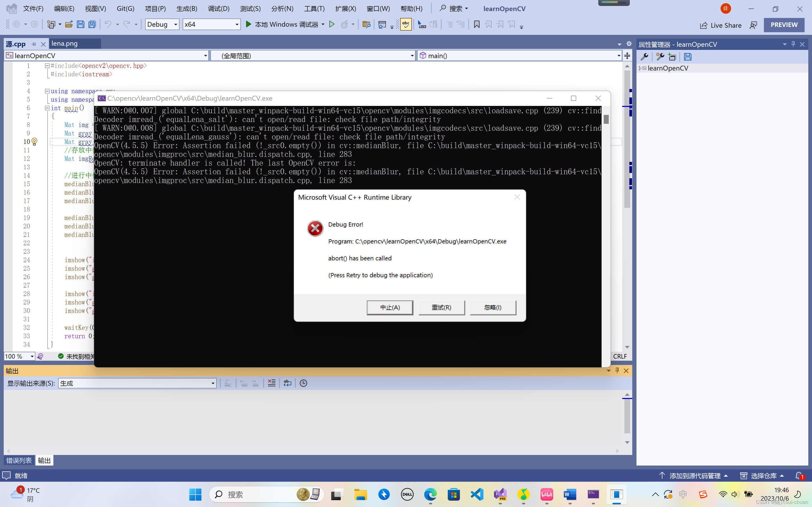Toggle word wrap in the output pane
Image resolution: width=812 pixels, height=507 pixels.
pos(288,383)
